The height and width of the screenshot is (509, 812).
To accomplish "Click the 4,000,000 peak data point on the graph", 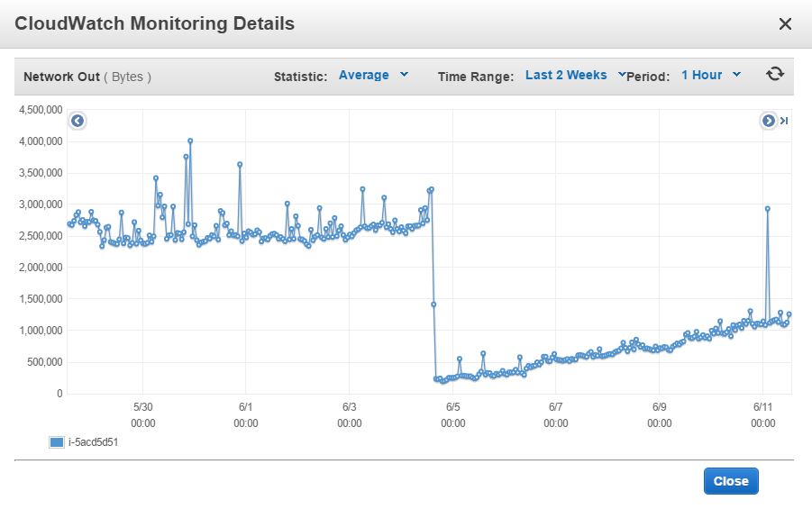I will [x=190, y=141].
